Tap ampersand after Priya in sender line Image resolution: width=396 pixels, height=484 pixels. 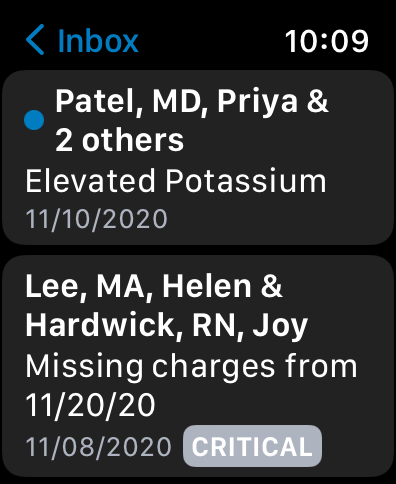click(x=317, y=101)
